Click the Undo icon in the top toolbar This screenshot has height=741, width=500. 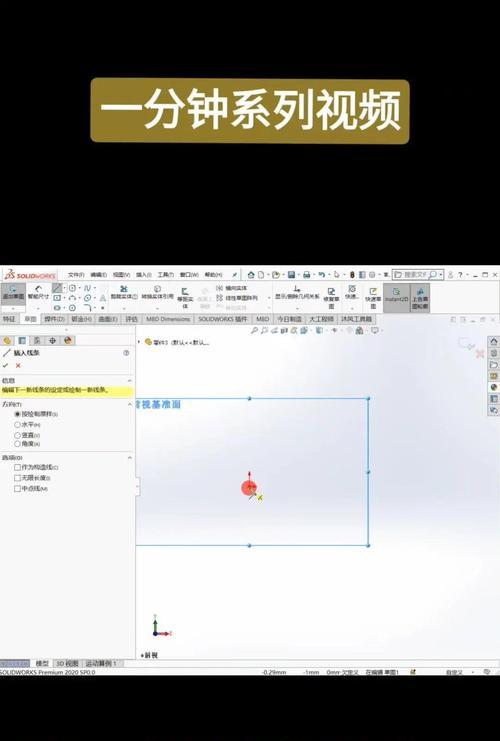click(322, 275)
